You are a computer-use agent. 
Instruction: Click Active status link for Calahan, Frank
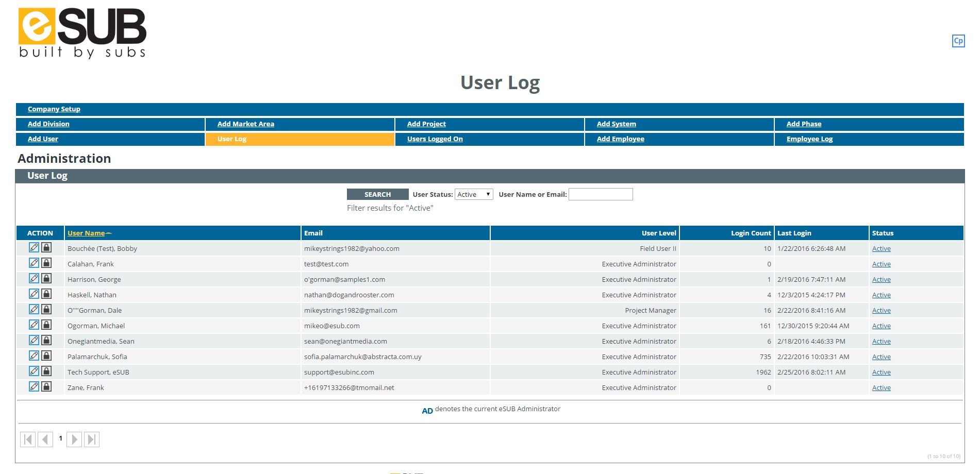pyautogui.click(x=882, y=264)
